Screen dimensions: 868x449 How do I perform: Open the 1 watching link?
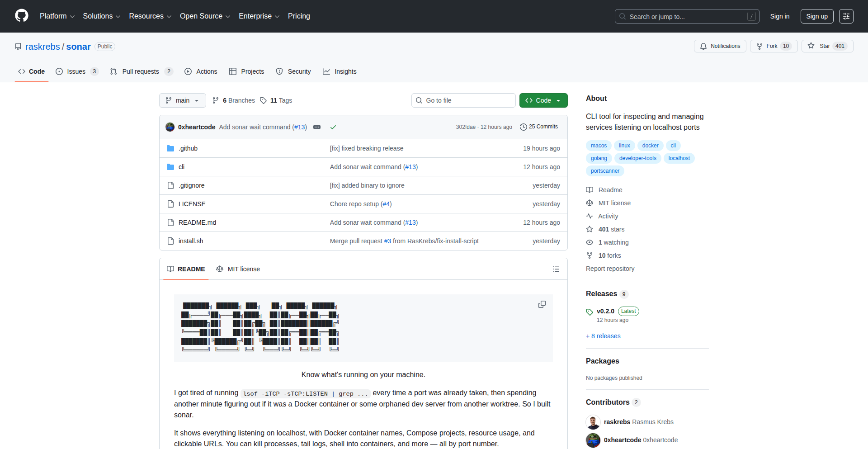608,242
